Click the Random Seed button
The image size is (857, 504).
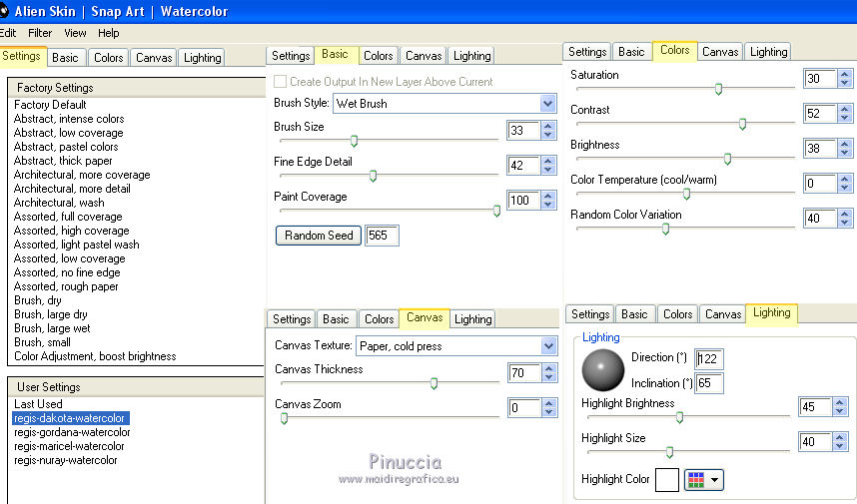(319, 236)
